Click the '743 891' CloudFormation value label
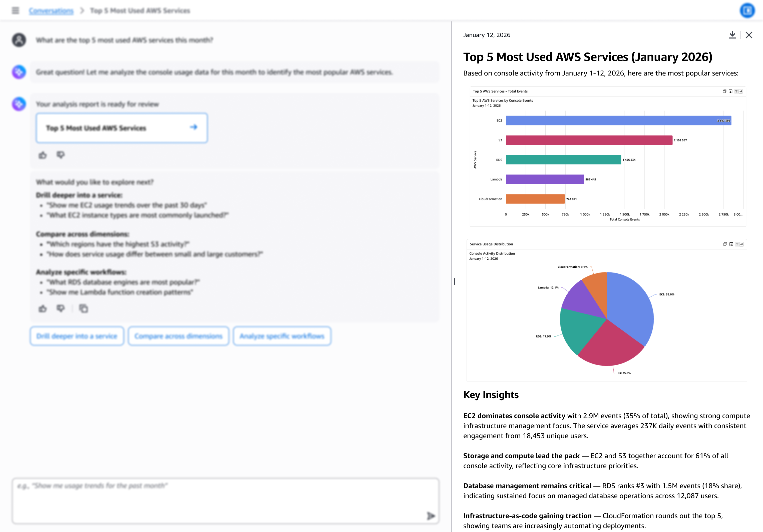 (x=571, y=199)
